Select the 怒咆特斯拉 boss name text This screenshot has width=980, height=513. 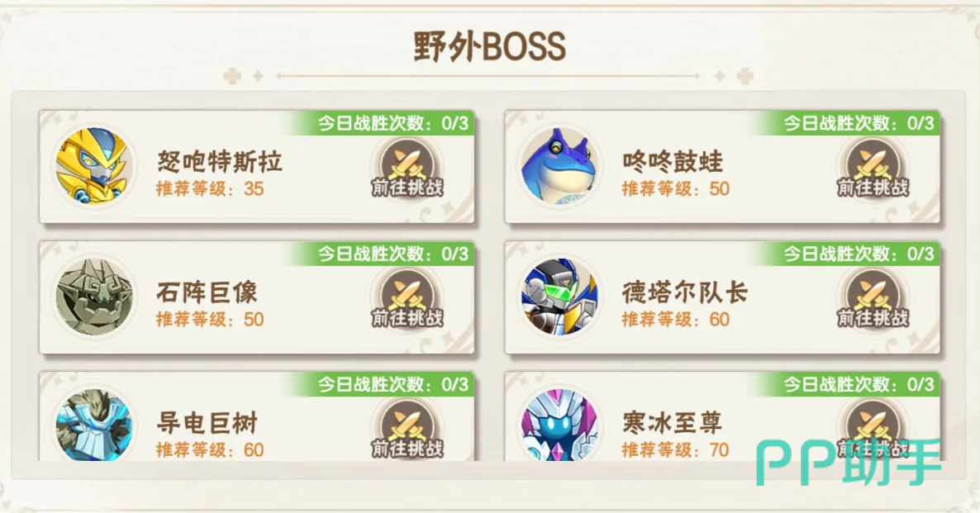220,162
